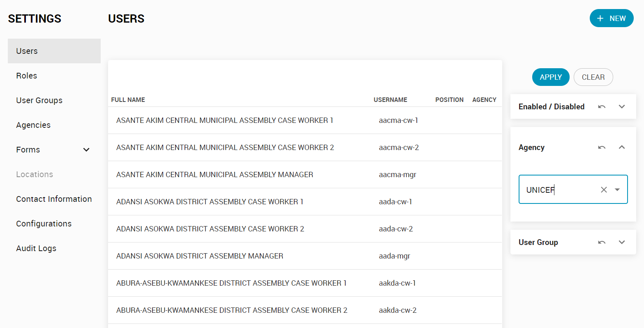Reset the Enabled / Disabled filter
This screenshot has height=328, width=644.
click(x=602, y=106)
